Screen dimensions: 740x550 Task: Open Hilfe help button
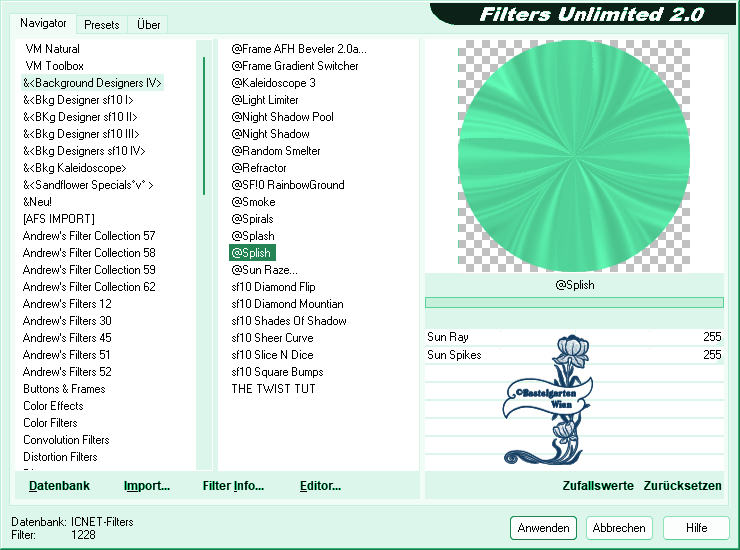coord(696,528)
